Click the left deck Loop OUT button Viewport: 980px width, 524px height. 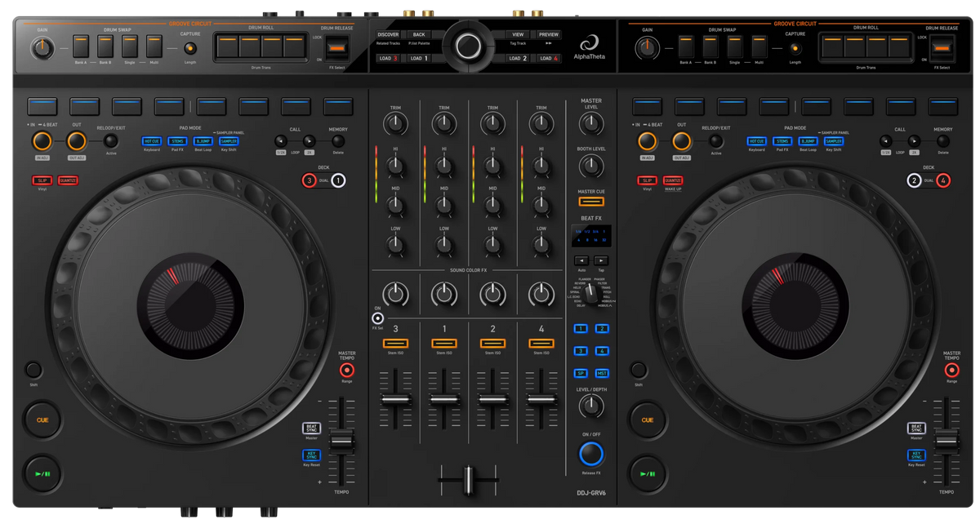pos(77,142)
